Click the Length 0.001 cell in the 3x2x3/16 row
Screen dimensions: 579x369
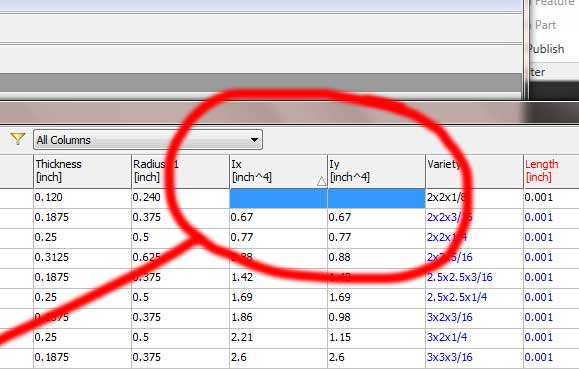click(551, 318)
